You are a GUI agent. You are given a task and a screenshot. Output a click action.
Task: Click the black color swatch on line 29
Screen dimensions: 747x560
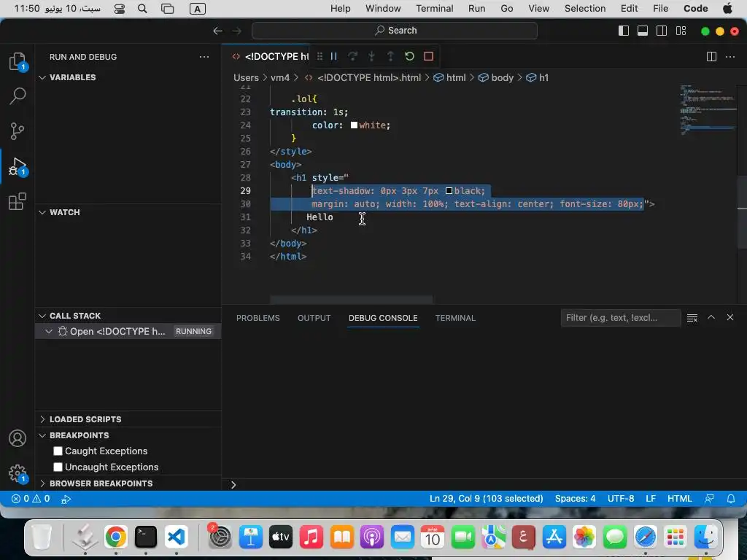(x=449, y=191)
